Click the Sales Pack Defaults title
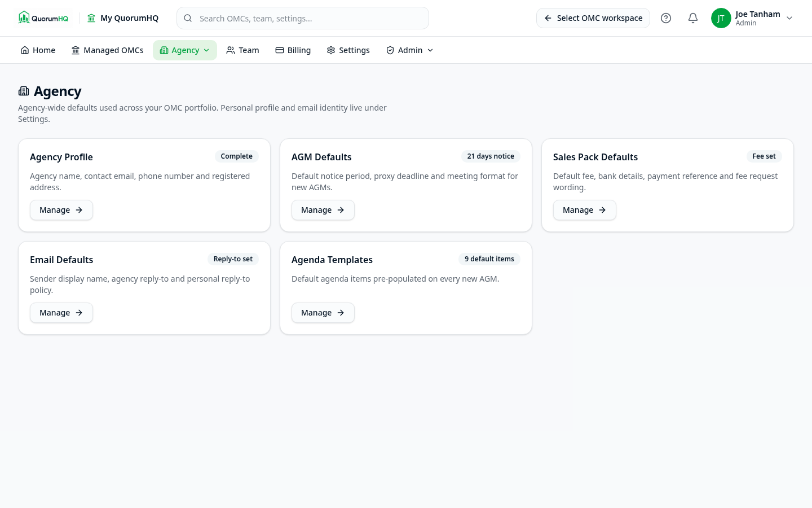 [595, 157]
